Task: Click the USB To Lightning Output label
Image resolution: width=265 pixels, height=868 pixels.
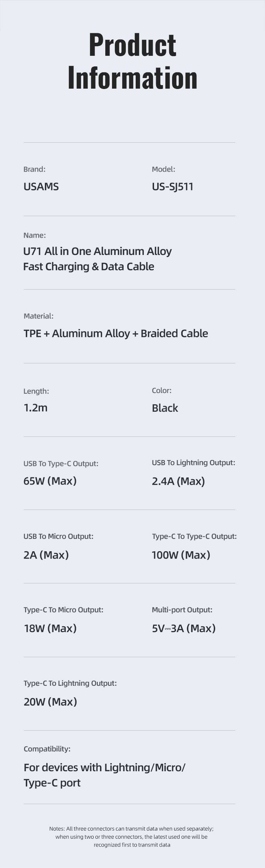Action: click(193, 463)
